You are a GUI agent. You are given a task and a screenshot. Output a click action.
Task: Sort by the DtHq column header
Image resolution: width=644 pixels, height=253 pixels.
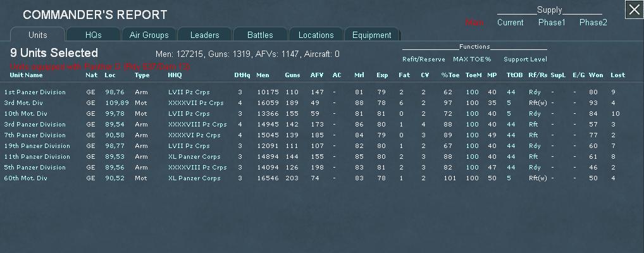[242, 75]
